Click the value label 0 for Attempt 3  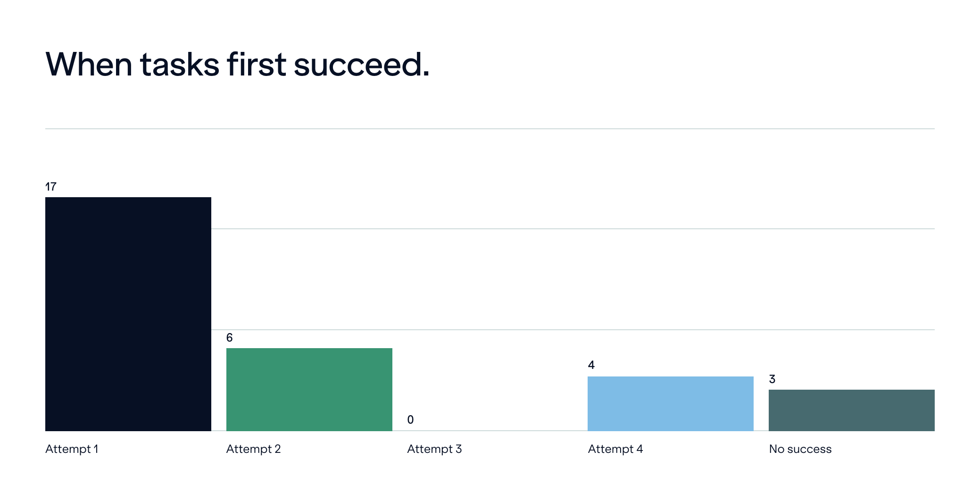click(410, 420)
